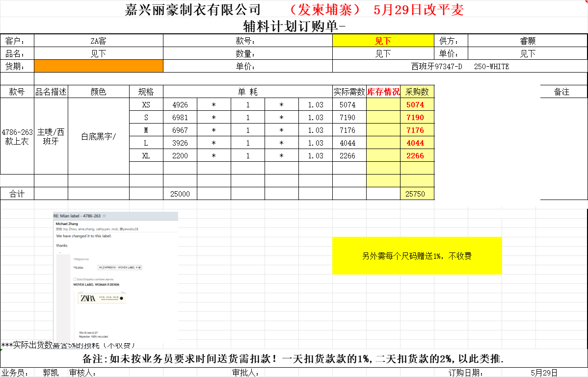Click the color cell 白底黑字/
Viewport: 588px width, 377px height.
(x=98, y=136)
